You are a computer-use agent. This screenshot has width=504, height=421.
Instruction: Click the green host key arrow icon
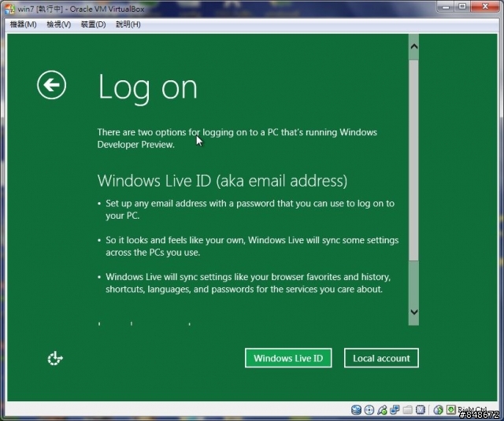click(451, 409)
